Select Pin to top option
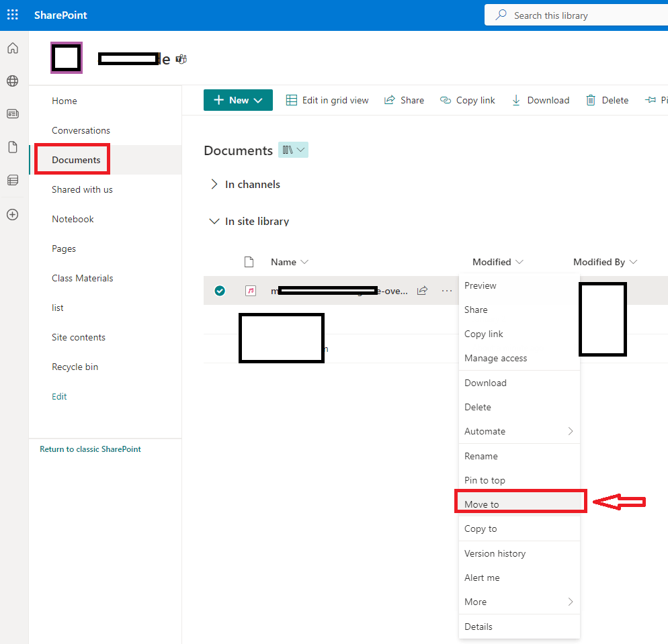 click(x=519, y=480)
